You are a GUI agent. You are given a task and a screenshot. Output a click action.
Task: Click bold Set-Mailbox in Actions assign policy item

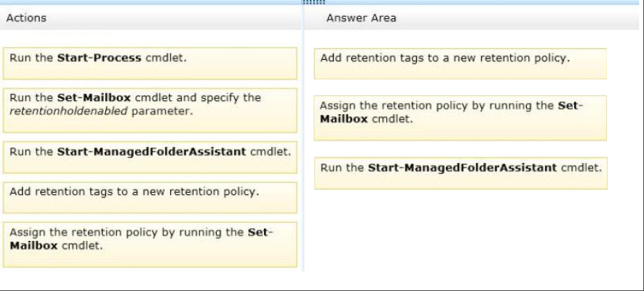coord(141,239)
